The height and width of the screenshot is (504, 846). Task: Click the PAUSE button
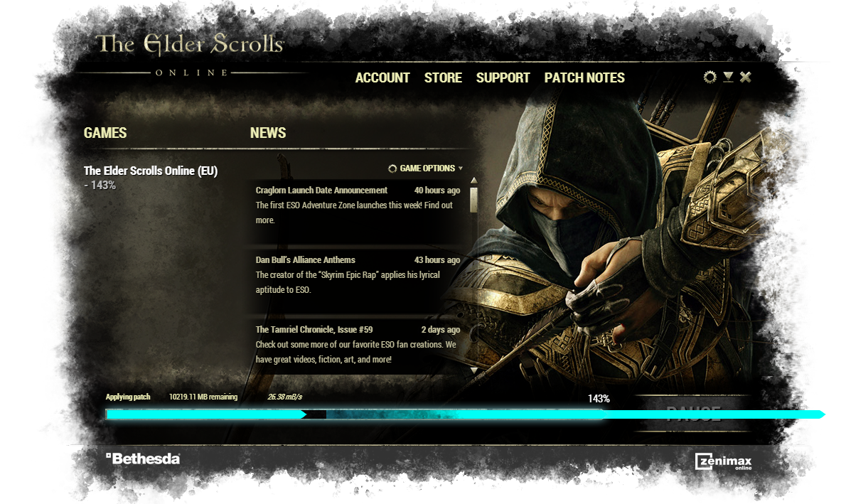pos(693,414)
